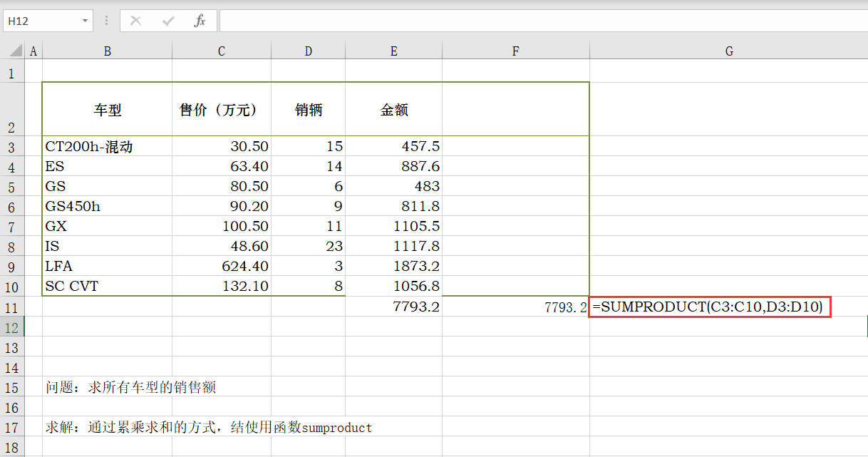Select the SC CVT cell
868x457 pixels.
pyautogui.click(x=107, y=286)
